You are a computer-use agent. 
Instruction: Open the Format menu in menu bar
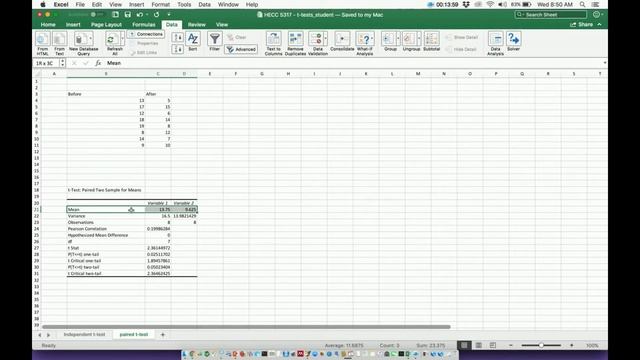(x=160, y=4)
